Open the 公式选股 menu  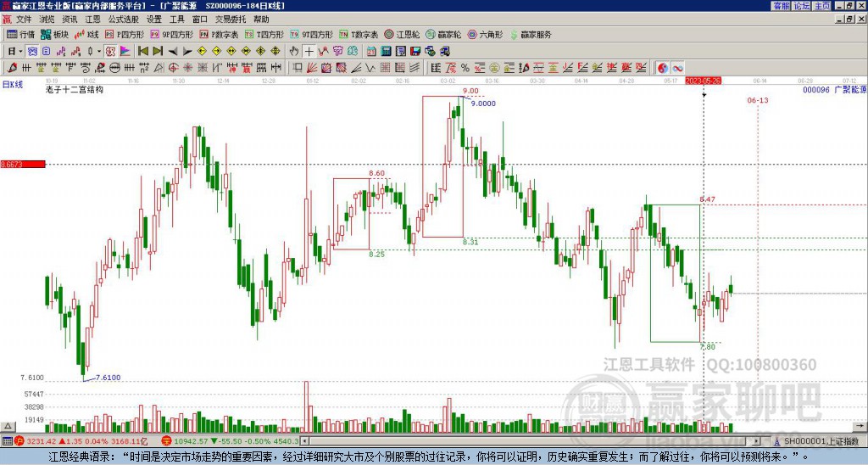tap(124, 20)
